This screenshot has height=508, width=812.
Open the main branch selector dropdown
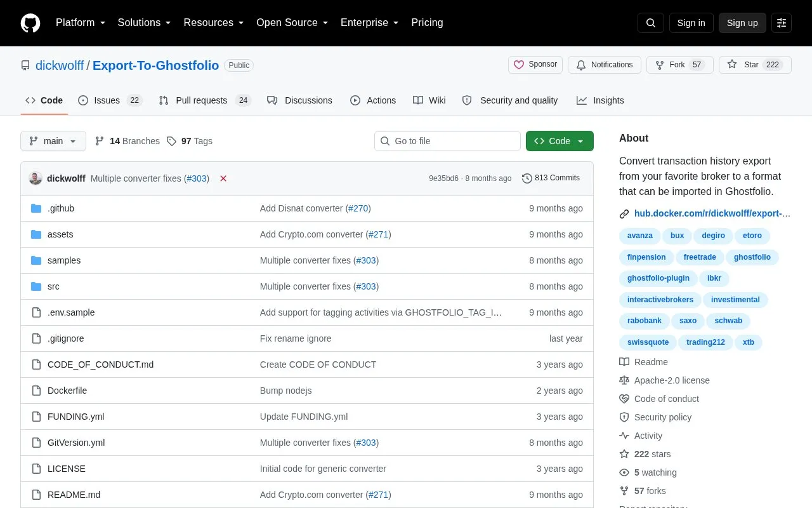[53, 141]
